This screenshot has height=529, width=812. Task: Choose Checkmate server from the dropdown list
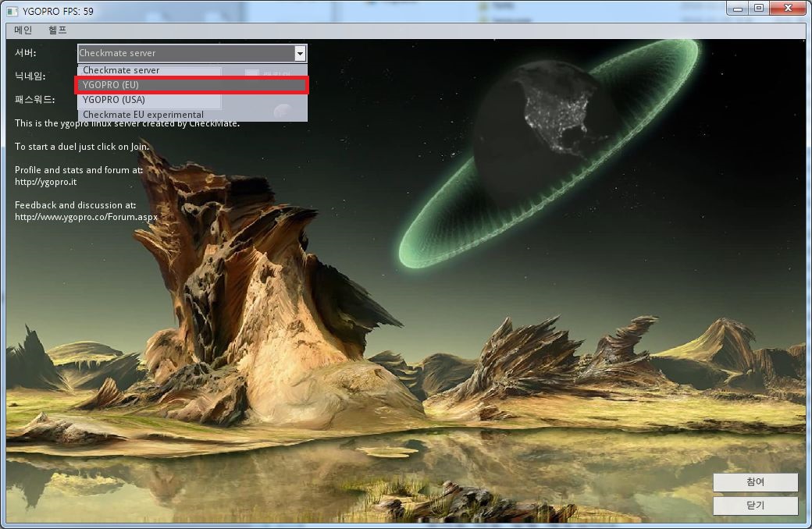coord(192,70)
